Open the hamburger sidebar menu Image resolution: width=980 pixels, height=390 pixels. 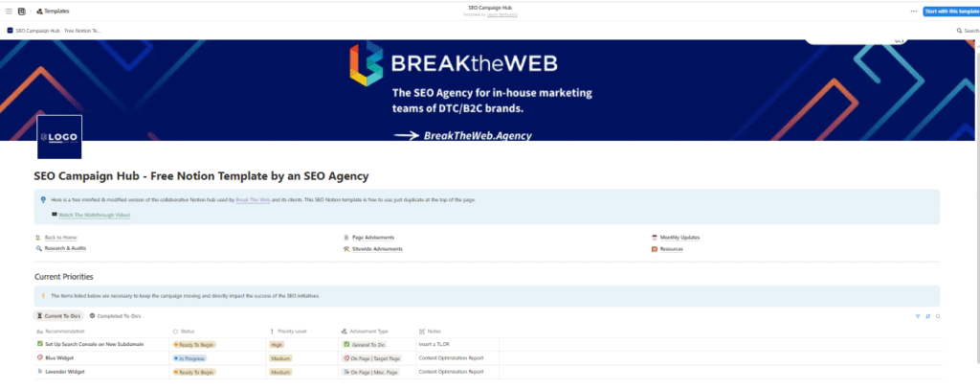pyautogui.click(x=9, y=11)
